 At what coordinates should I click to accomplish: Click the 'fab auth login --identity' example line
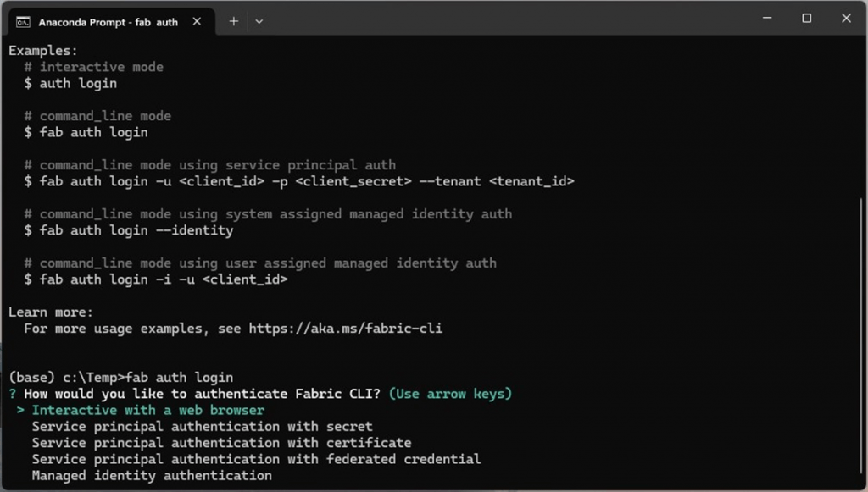tap(136, 230)
